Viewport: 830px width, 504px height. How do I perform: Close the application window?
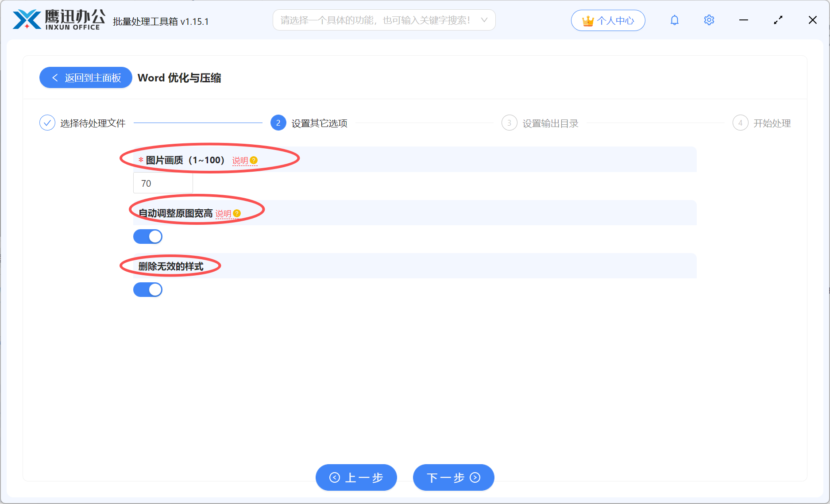813,20
